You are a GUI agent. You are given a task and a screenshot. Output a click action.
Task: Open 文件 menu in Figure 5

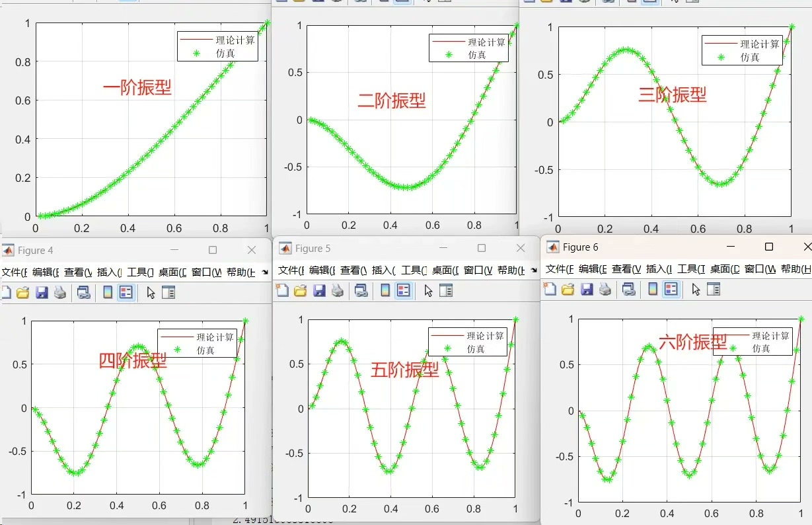coord(291,270)
